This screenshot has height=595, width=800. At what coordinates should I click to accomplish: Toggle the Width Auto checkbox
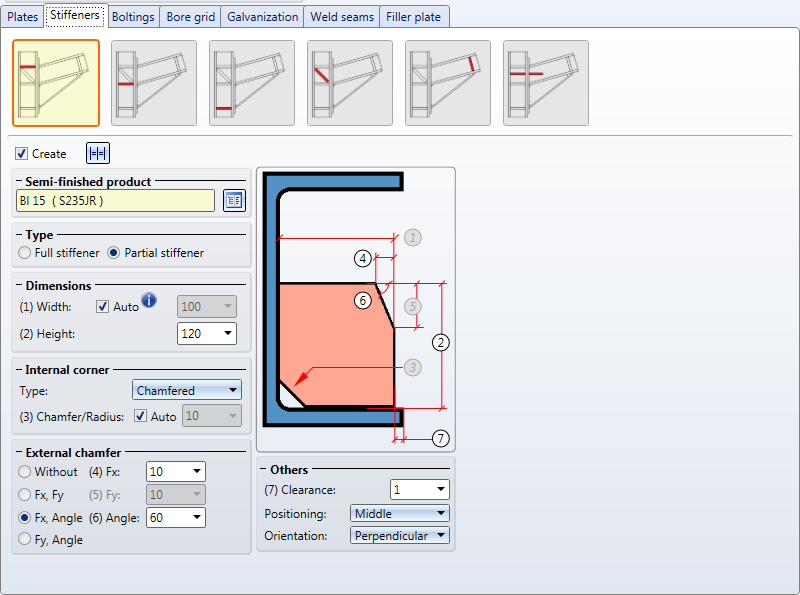[103, 306]
